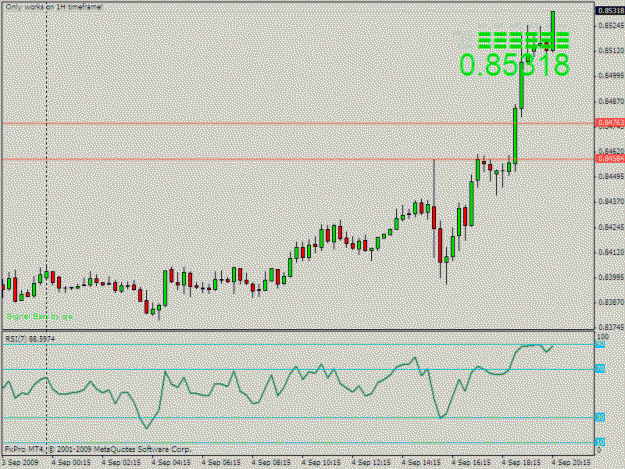Viewport: 625px width, 469px height.
Task: Click the "4 Sep 16:15" time label
Action: pos(471,462)
